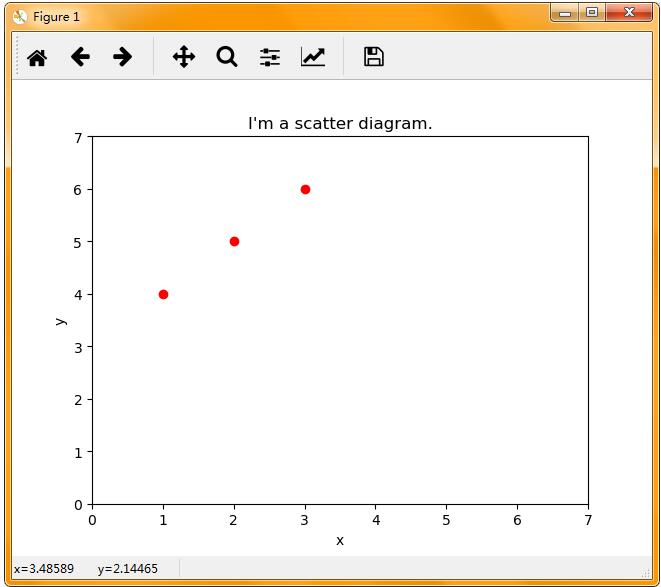Open Configure subplots sliders icon
Viewport: 661px width, 587px height.
click(270, 57)
